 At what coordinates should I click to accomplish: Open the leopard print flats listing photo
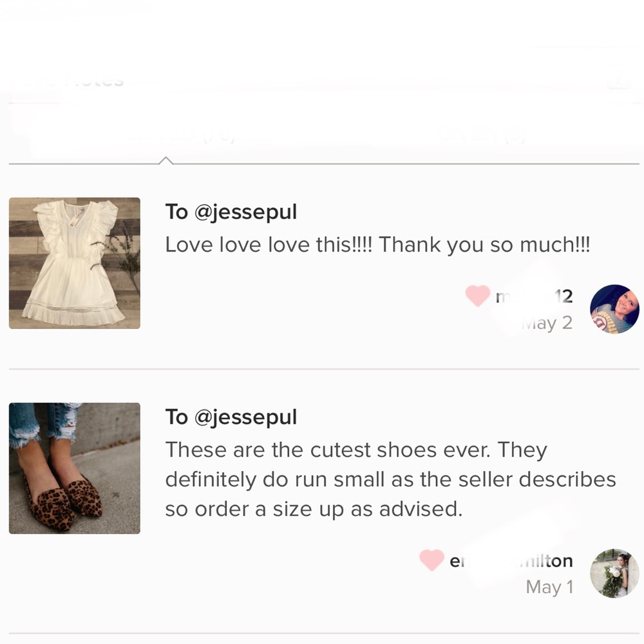point(75,468)
